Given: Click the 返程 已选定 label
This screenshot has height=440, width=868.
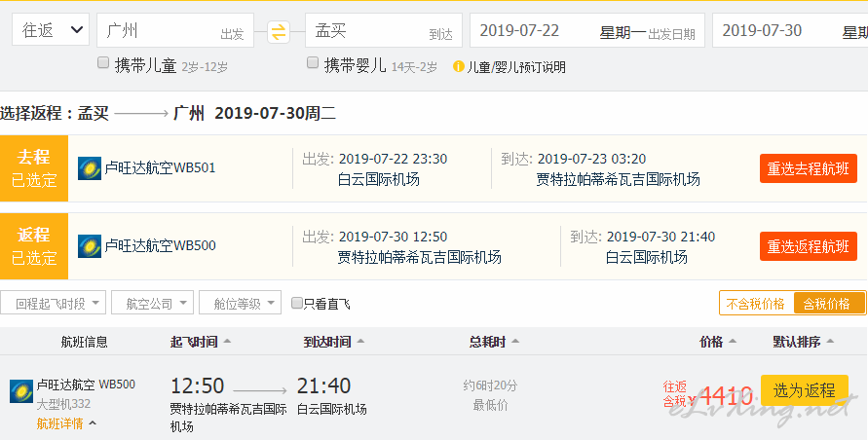Looking at the screenshot, I should (x=34, y=246).
